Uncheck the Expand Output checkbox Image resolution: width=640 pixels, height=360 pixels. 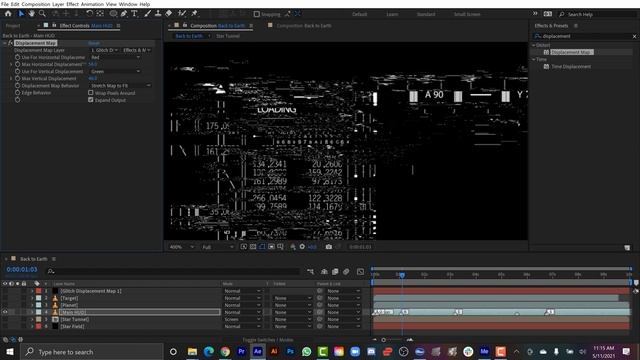click(91, 100)
